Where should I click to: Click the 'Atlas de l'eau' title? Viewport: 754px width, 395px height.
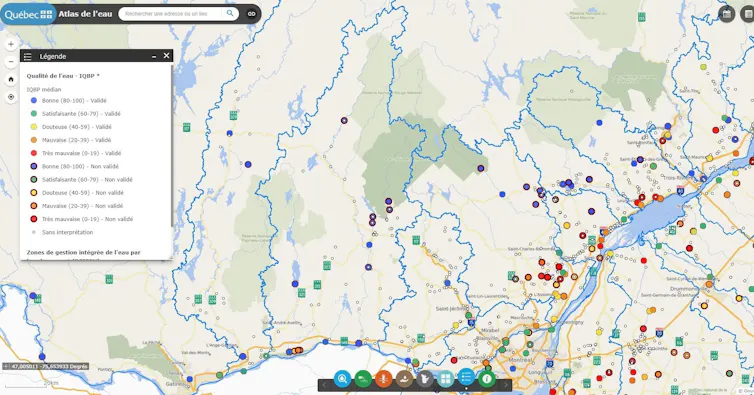(85, 14)
